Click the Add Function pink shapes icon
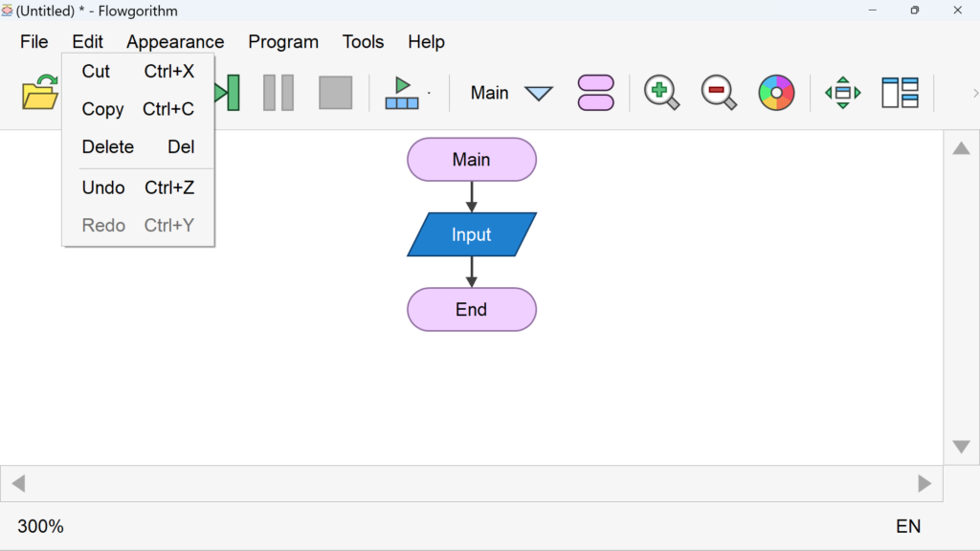Screen dimensions: 980x551 pos(595,93)
